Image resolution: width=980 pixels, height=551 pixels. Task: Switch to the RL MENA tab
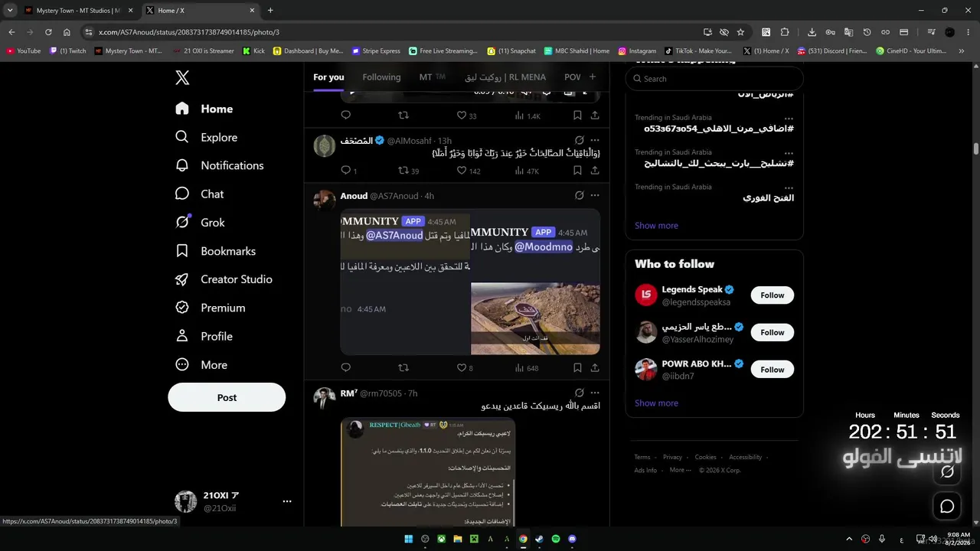tap(505, 77)
